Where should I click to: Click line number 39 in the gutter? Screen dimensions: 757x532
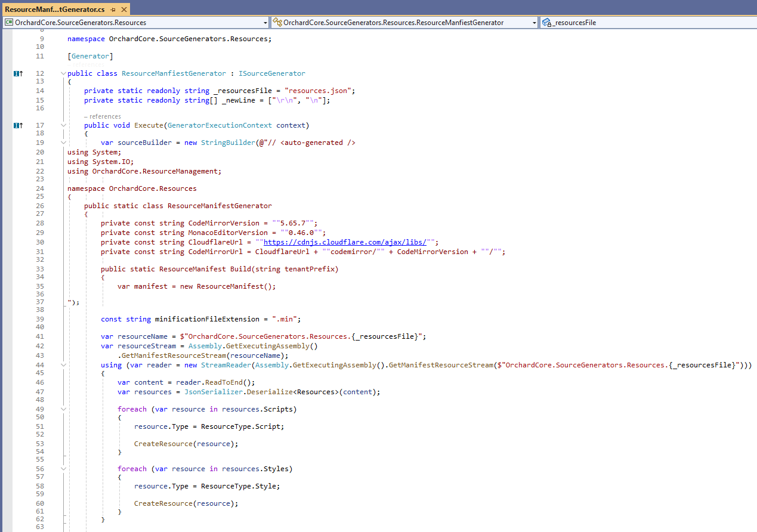coord(40,319)
